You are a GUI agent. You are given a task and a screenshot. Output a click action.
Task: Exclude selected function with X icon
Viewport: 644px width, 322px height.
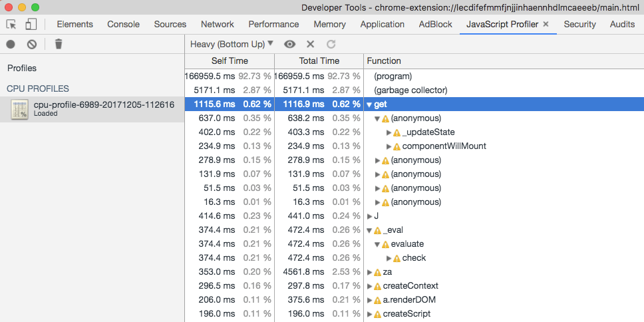[x=310, y=44]
